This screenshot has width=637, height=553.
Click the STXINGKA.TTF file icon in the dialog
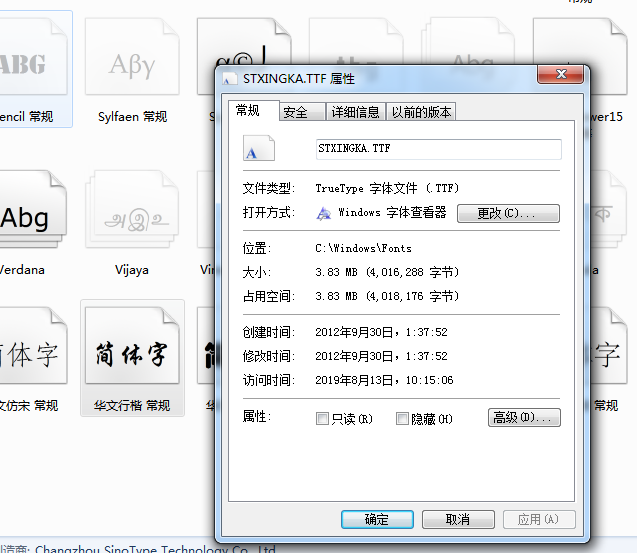coord(259,148)
